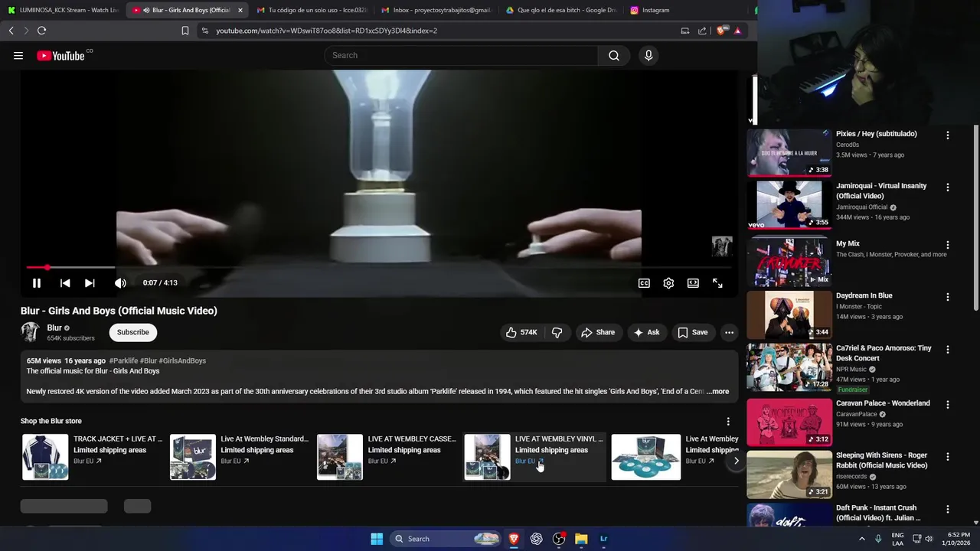Switch to the Inbox Gmail tab
Screen dimensions: 980x551
pyautogui.click(x=436, y=10)
